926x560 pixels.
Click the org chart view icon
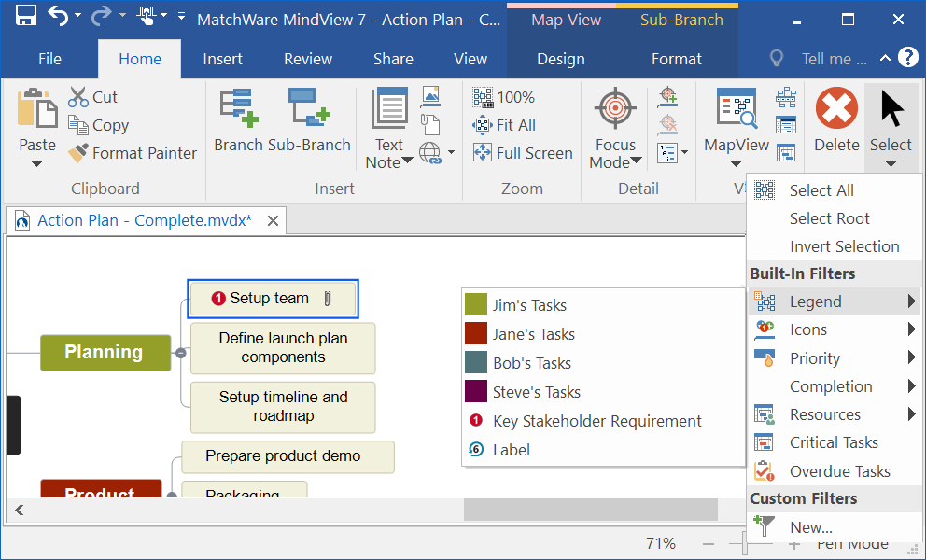pyautogui.click(x=786, y=97)
